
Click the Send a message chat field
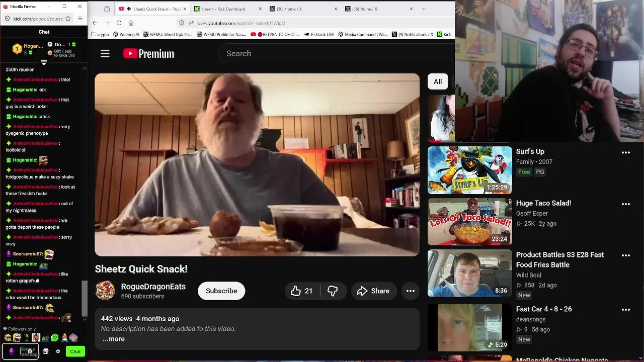(x=21, y=351)
